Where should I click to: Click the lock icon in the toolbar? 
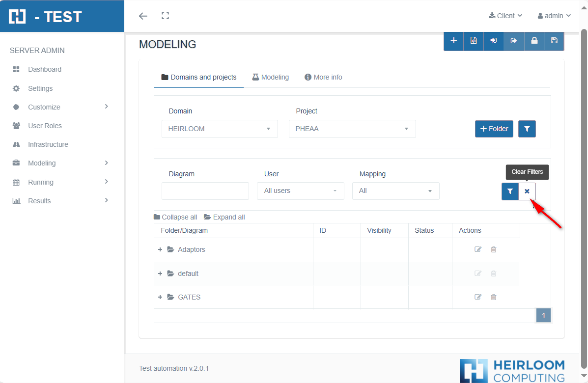534,41
